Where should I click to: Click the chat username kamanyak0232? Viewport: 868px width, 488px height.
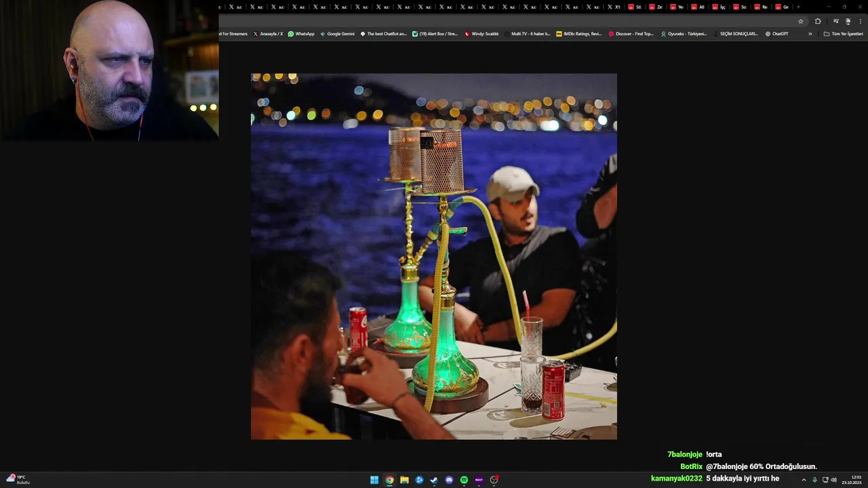(677, 479)
